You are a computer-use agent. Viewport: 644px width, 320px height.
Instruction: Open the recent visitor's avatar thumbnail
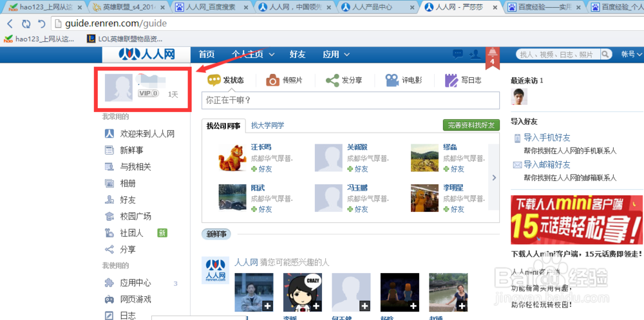pos(518,97)
